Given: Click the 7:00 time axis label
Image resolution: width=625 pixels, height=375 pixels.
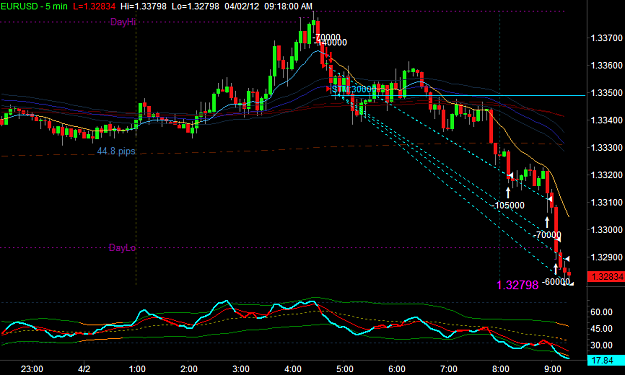Looking at the screenshot, I should tap(449, 369).
